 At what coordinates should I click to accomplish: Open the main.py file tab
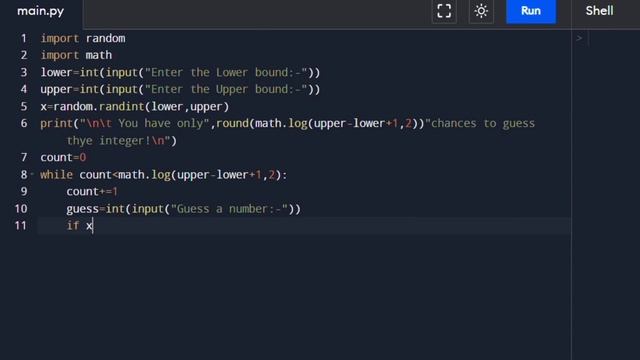click(x=40, y=11)
